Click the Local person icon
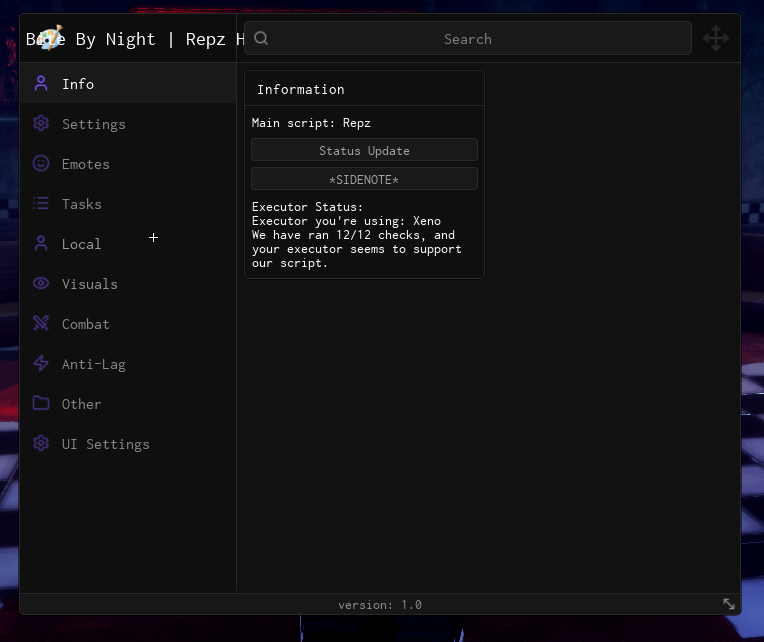This screenshot has width=764, height=642. tap(41, 243)
